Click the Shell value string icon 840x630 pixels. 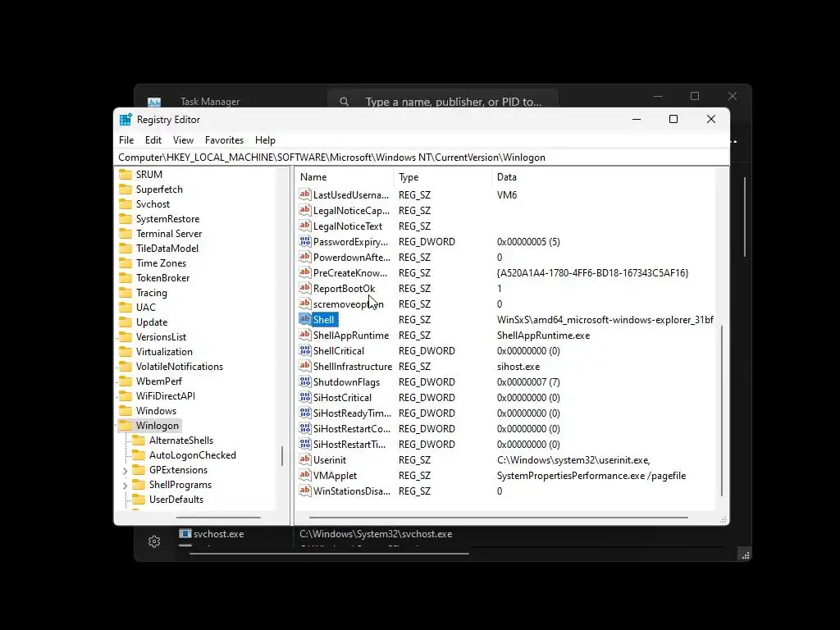pyautogui.click(x=305, y=319)
